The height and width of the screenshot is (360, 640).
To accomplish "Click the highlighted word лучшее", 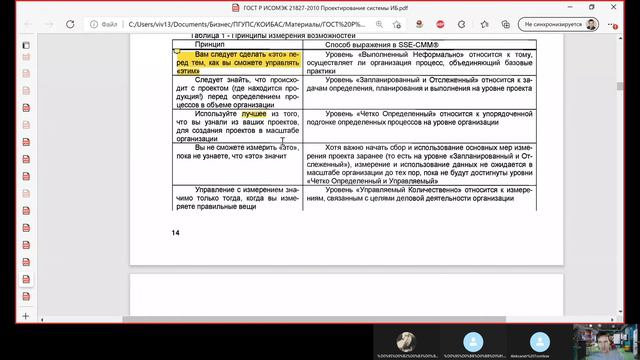I will (254, 113).
